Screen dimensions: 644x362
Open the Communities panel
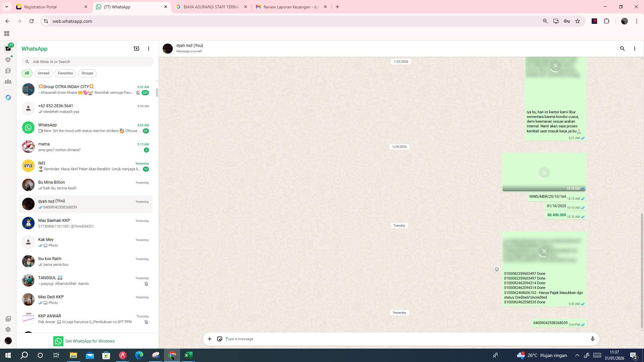click(x=8, y=81)
